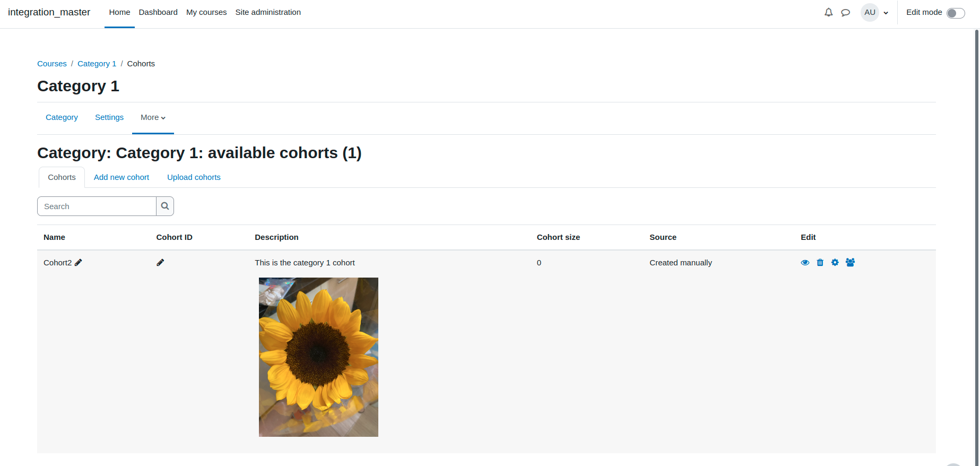This screenshot has height=466, width=980.
Task: Toggle Edit mode switch
Action: 956,13
